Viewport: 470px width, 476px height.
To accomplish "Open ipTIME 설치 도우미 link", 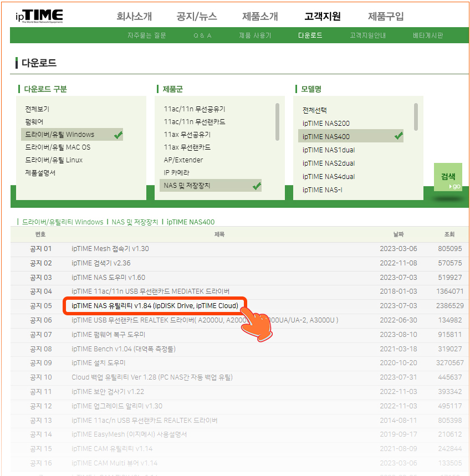I will tap(98, 363).
